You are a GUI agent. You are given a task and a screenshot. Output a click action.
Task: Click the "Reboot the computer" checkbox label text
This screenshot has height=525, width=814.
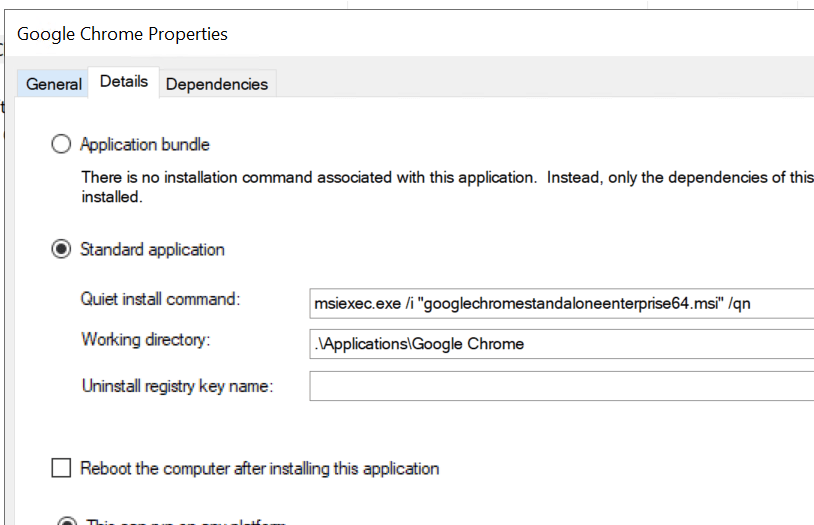[259, 468]
